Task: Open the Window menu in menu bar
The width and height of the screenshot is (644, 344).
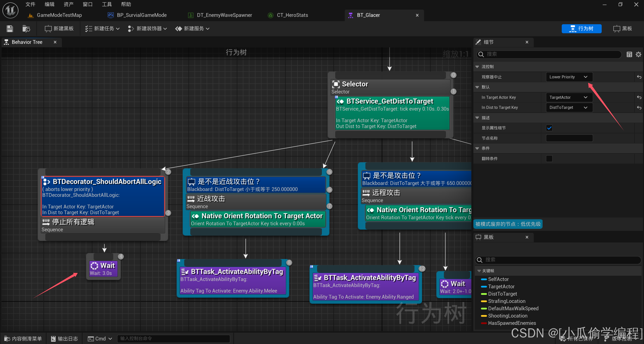Action: point(88,4)
